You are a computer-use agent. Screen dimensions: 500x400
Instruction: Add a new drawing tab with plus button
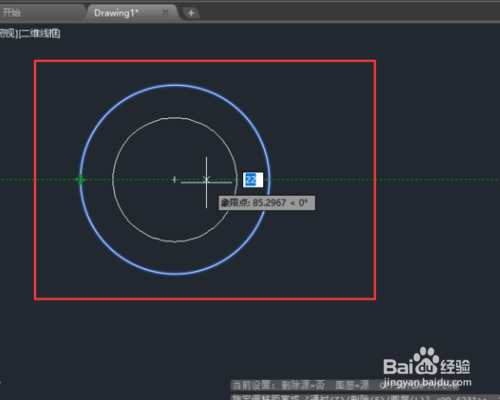point(191,13)
